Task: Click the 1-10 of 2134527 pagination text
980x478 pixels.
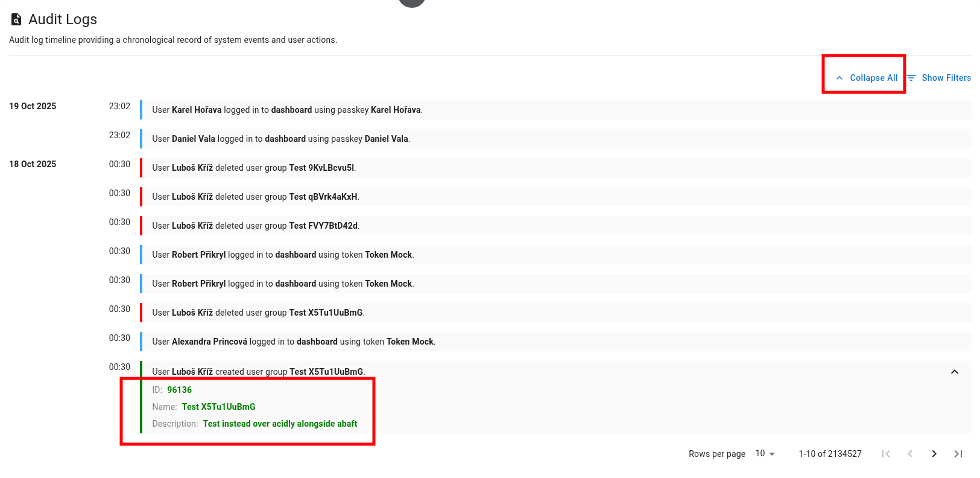Action: [x=830, y=454]
